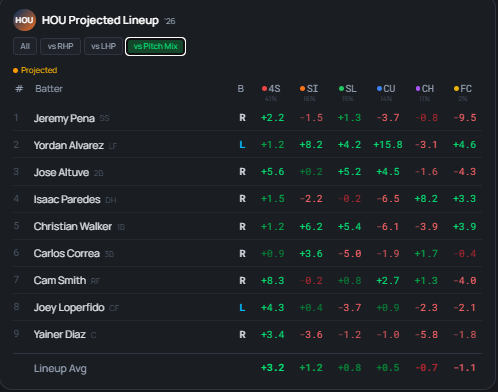Click Jeremy Pena R handedness indicator
Image resolution: width=498 pixels, height=392 pixels.
click(242, 118)
